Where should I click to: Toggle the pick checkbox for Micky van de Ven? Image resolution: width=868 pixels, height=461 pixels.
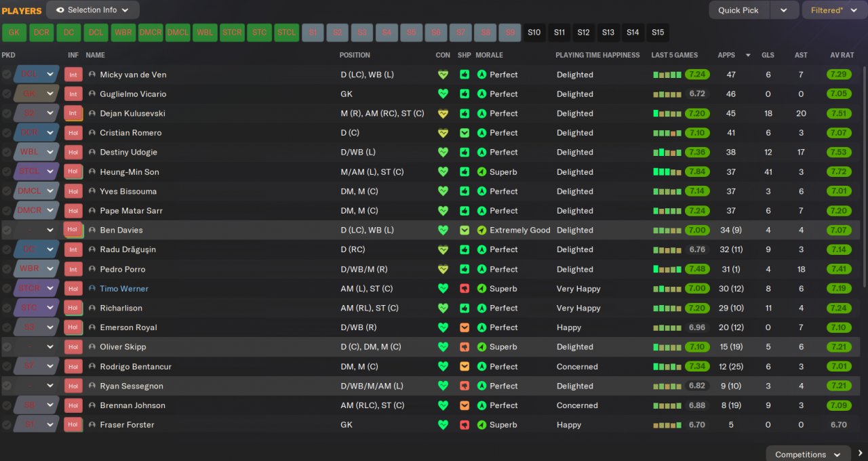[x=7, y=75]
